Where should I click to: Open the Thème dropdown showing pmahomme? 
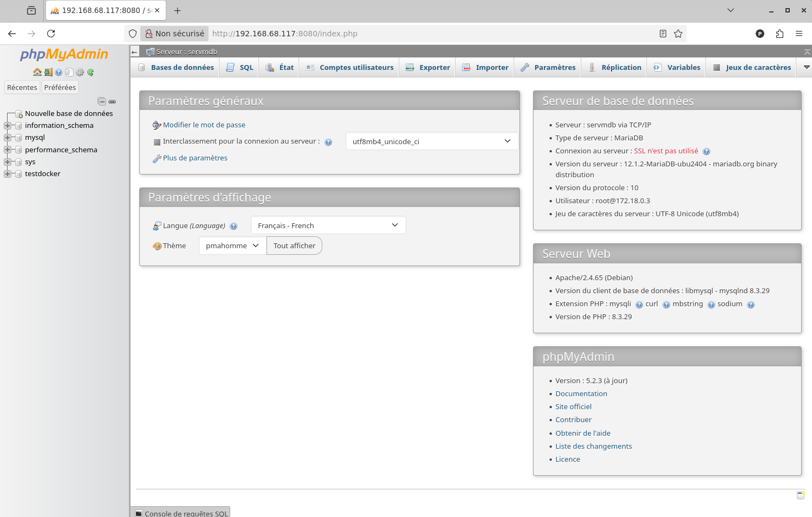pos(232,245)
